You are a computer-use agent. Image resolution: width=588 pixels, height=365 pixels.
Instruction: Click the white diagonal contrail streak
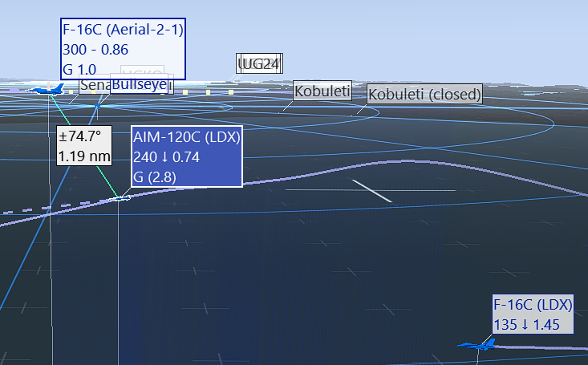pyautogui.click(x=371, y=191)
